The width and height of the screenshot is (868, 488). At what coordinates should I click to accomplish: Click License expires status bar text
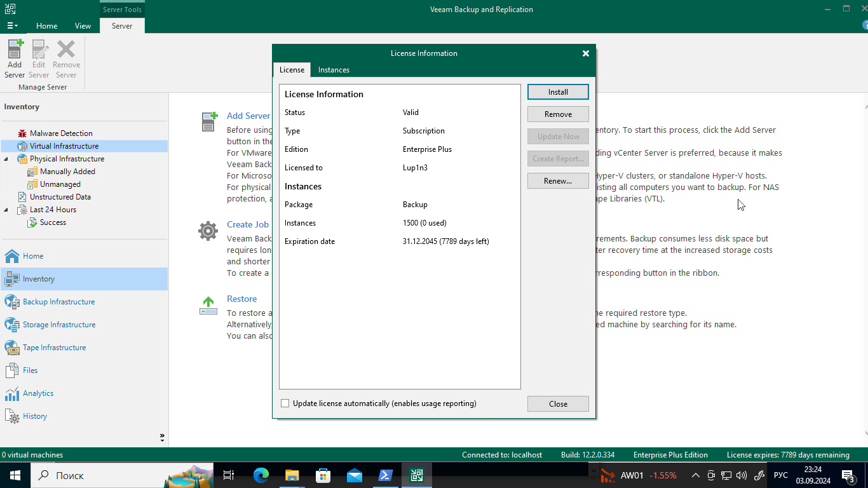[788, 455]
